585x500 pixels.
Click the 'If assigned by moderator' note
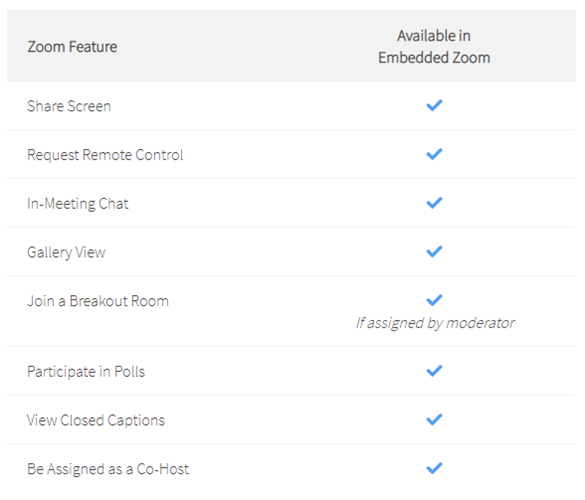(435, 323)
